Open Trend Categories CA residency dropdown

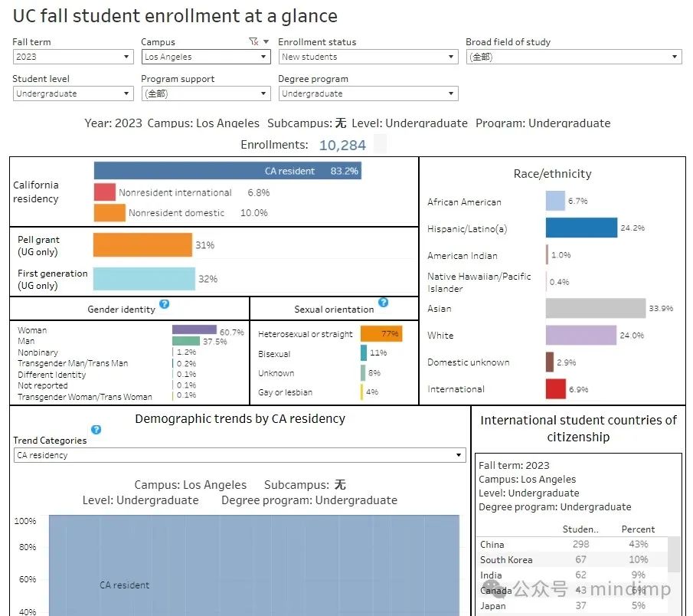tap(240, 455)
